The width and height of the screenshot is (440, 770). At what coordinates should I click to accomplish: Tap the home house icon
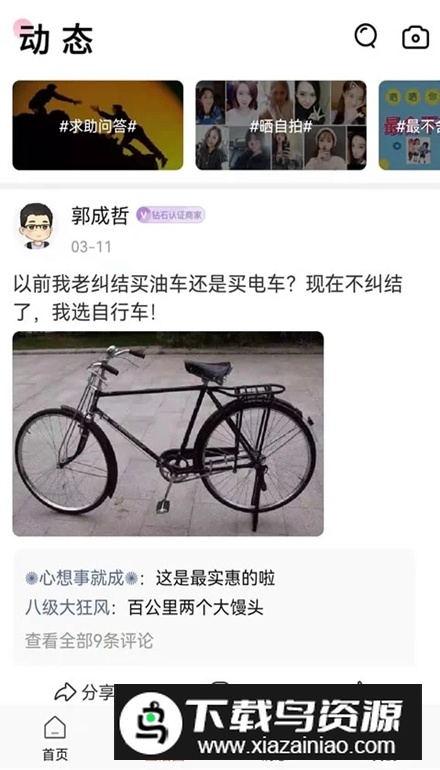pos(55,727)
